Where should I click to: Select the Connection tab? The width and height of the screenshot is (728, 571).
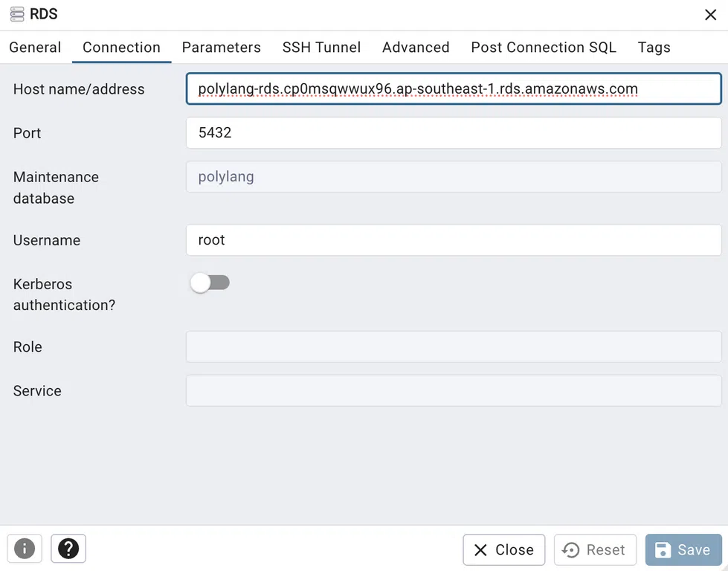pos(122,48)
